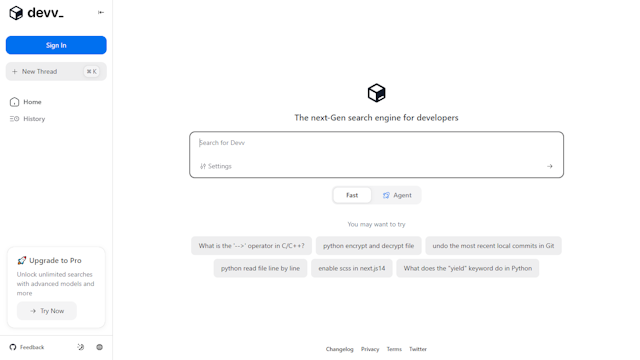The image size is (640, 360).
Task: Click the Sign In button
Action: tap(56, 45)
